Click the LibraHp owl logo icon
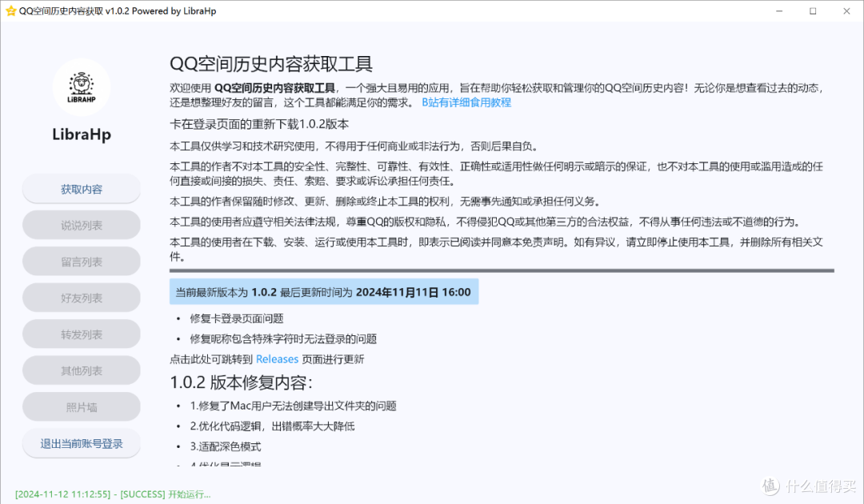This screenshot has width=864, height=504. (x=81, y=86)
